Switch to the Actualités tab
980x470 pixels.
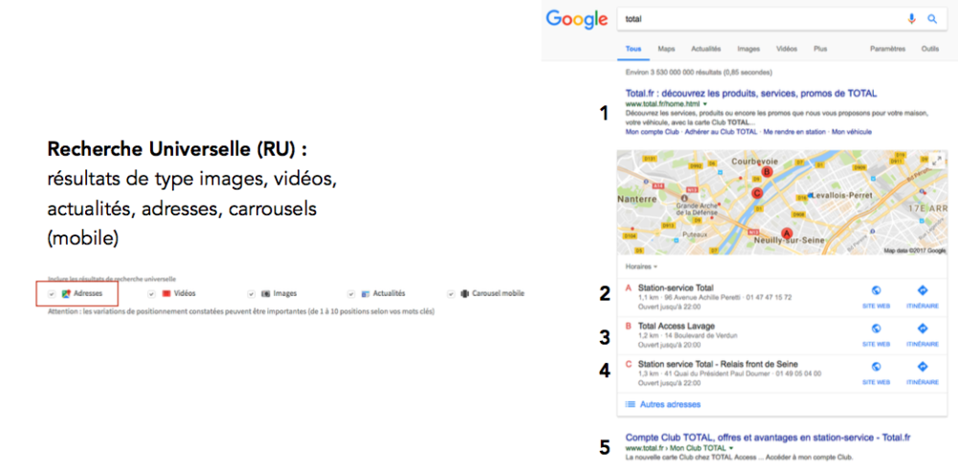coord(705,49)
